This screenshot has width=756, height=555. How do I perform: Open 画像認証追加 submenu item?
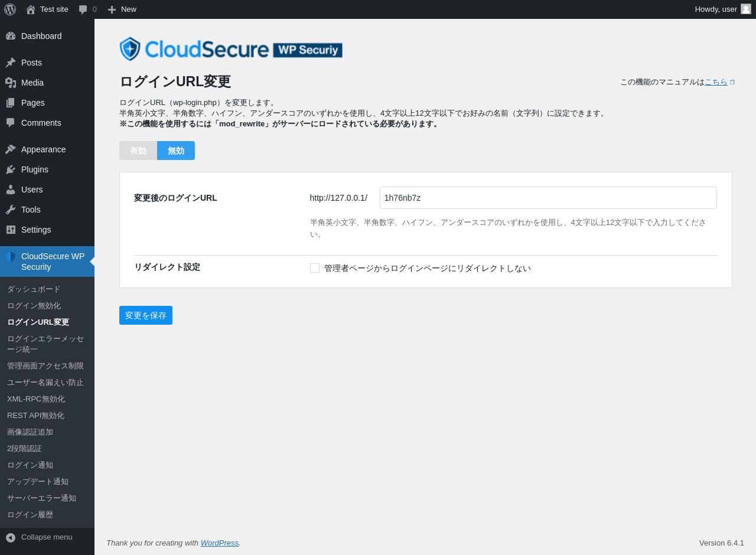pos(47,432)
